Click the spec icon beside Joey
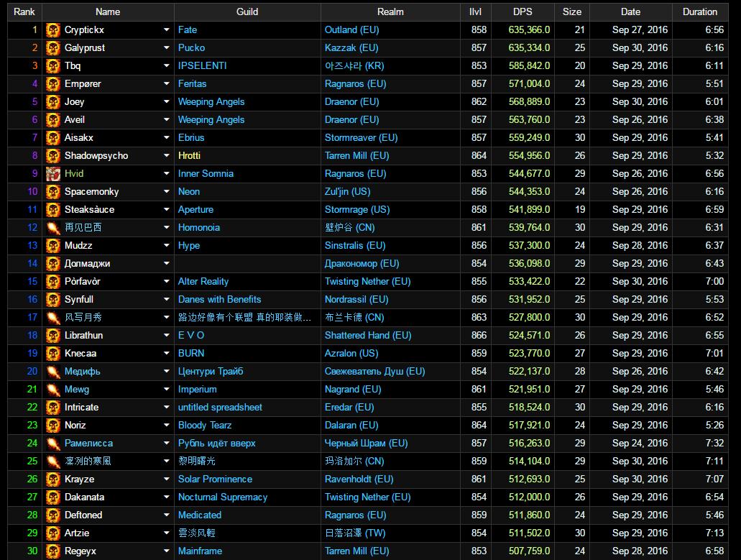 (x=53, y=101)
